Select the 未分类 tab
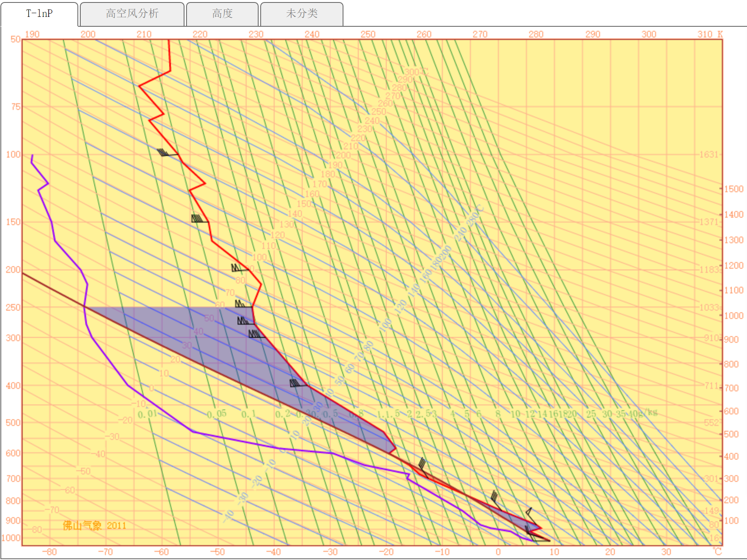This screenshot has height=560, width=747. coord(302,14)
